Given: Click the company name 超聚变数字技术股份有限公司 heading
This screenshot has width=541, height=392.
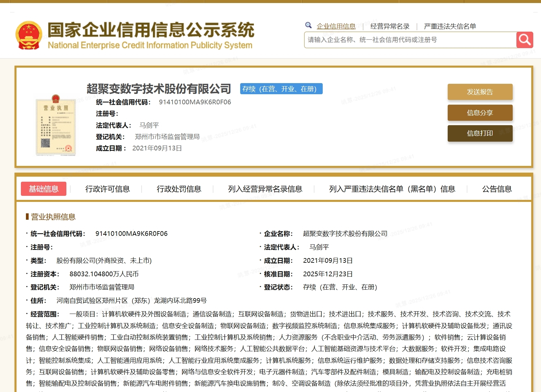Looking at the screenshot, I should [x=158, y=89].
